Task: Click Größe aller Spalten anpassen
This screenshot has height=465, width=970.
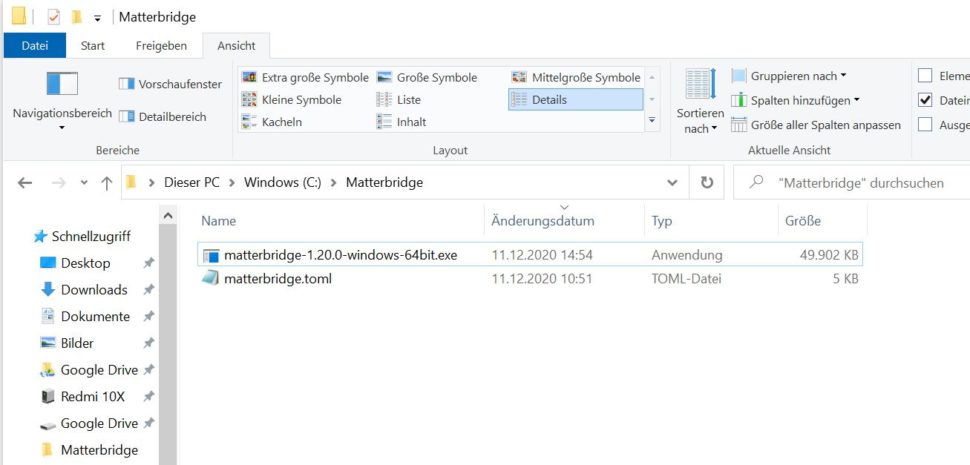Action: (x=816, y=125)
